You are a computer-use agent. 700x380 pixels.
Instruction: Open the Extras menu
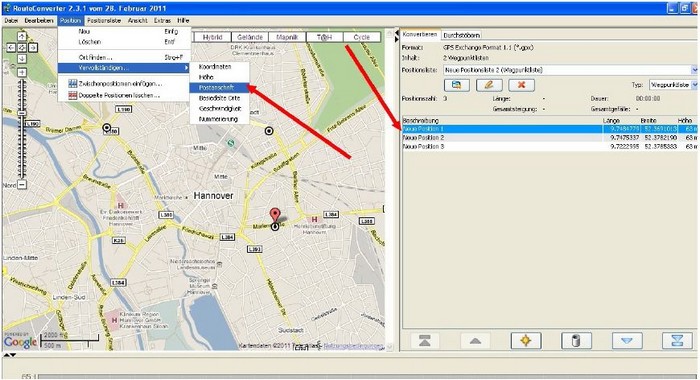pos(162,21)
